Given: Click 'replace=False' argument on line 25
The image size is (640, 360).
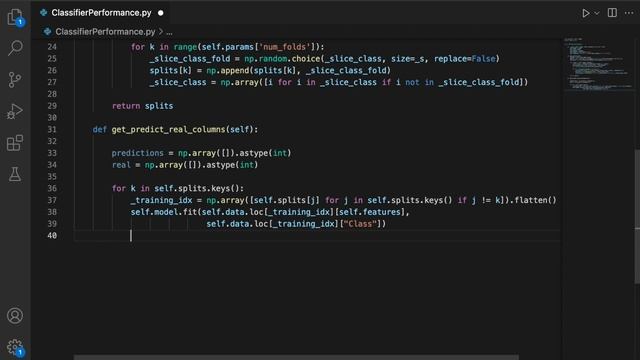Looking at the screenshot, I should tap(464, 59).
